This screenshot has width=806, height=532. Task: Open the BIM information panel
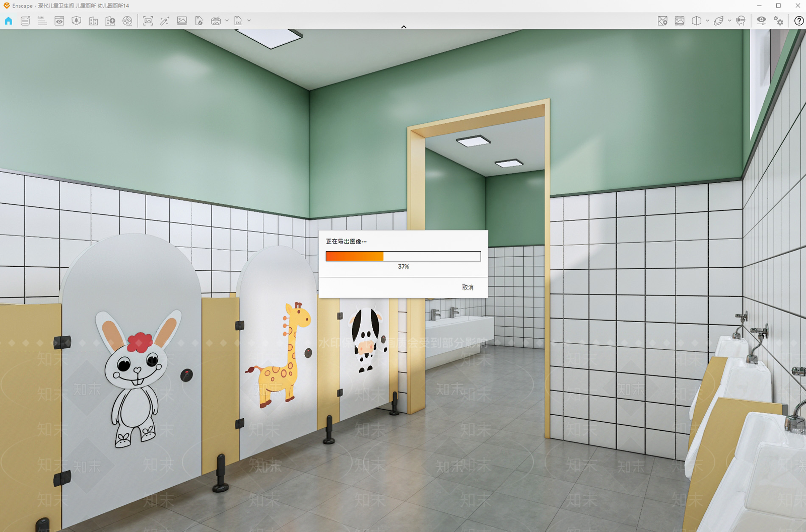click(42, 21)
